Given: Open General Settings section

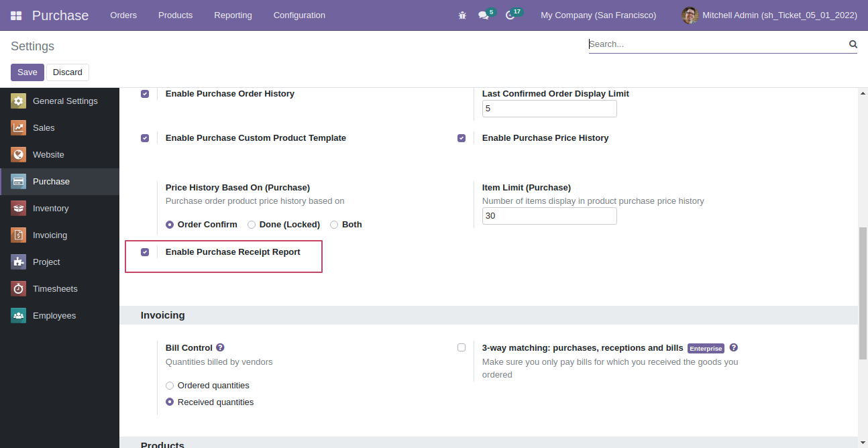Looking at the screenshot, I should point(60,101).
